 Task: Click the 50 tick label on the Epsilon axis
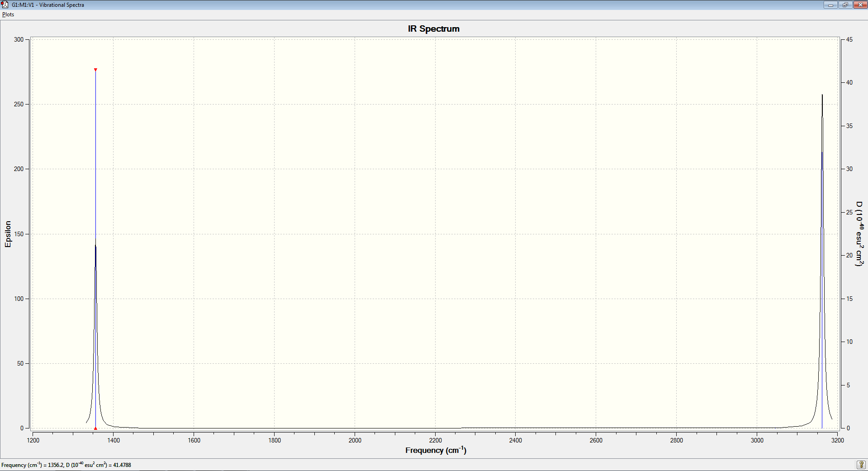click(x=20, y=363)
